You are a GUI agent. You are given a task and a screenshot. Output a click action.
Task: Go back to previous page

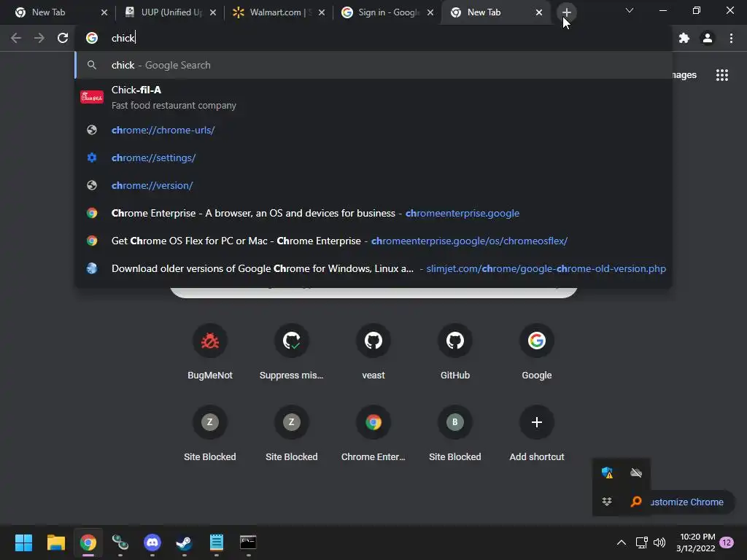16,38
